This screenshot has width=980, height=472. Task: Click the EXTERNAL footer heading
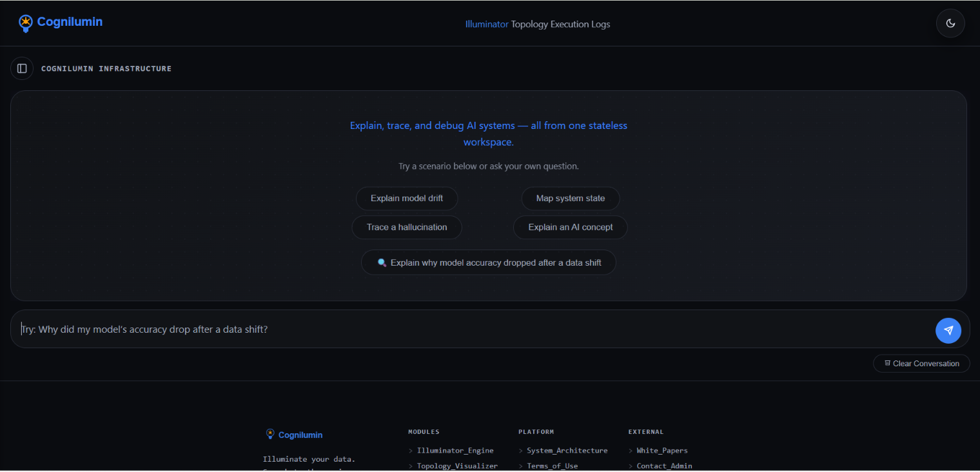pos(646,432)
